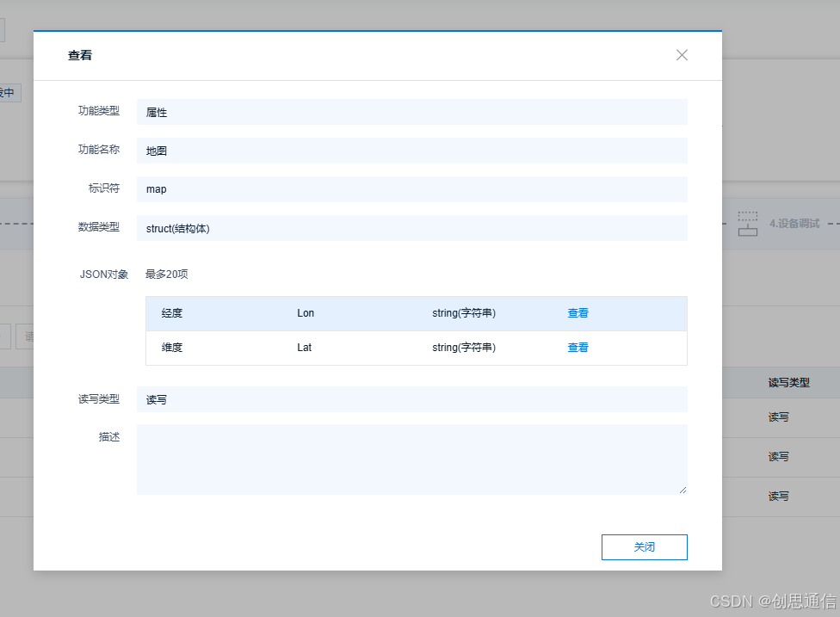Click the 标识符 field showing map
The width and height of the screenshot is (840, 617).
(x=412, y=189)
